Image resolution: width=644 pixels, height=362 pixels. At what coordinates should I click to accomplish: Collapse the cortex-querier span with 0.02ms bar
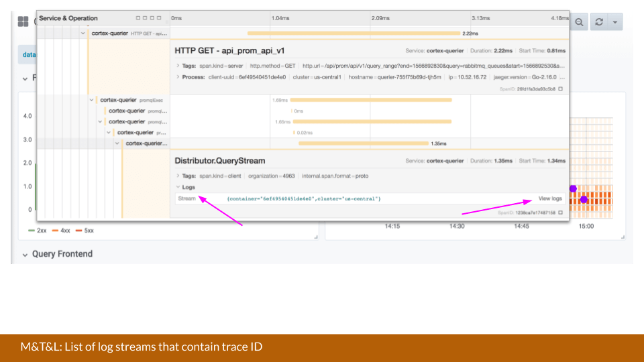point(109,133)
